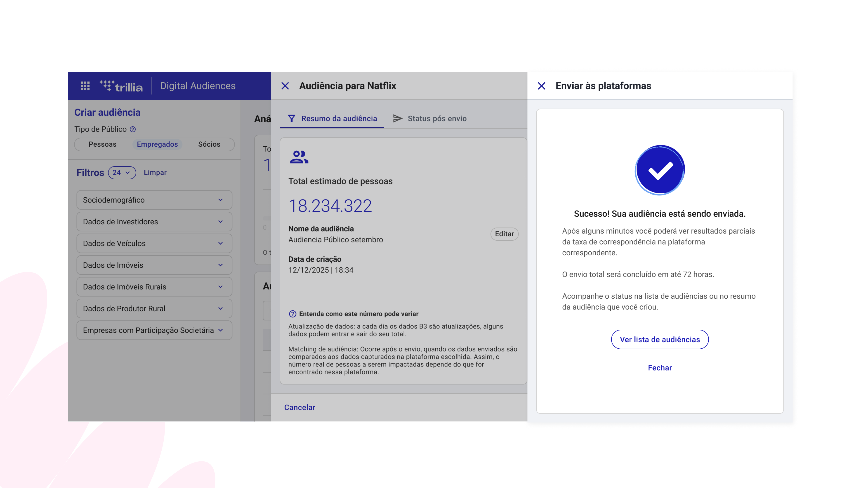Click Entenda como este número pode variar

(359, 314)
